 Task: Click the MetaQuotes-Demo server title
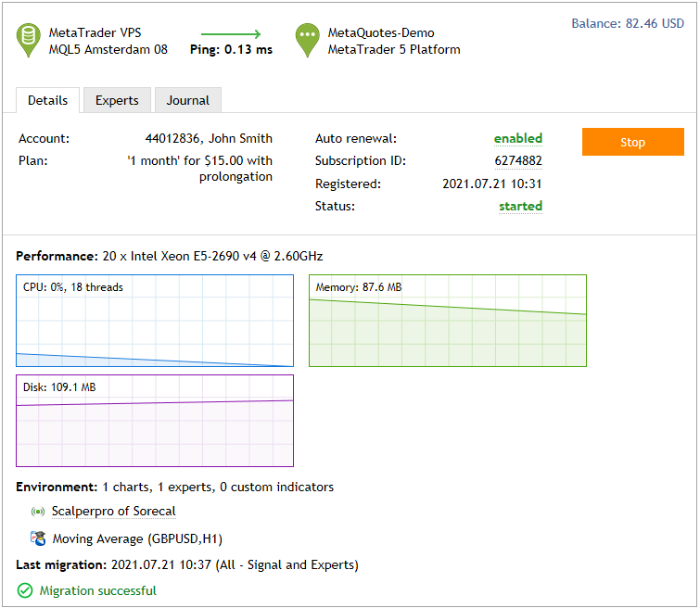pyautogui.click(x=381, y=32)
